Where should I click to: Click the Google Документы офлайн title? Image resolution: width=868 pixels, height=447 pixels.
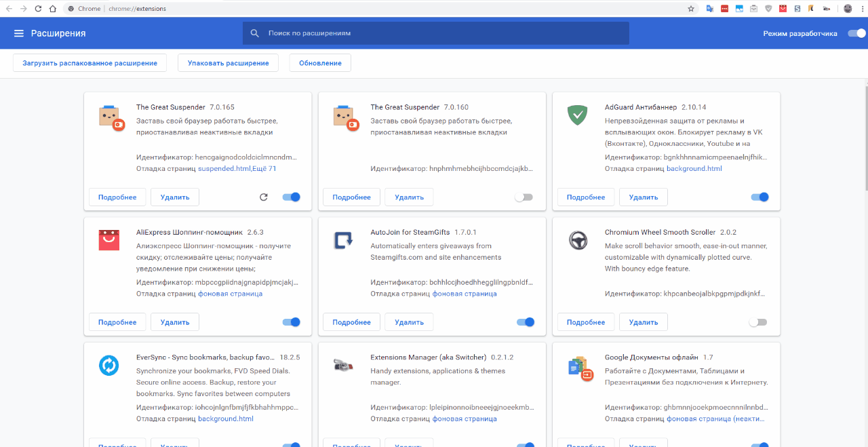651,357
